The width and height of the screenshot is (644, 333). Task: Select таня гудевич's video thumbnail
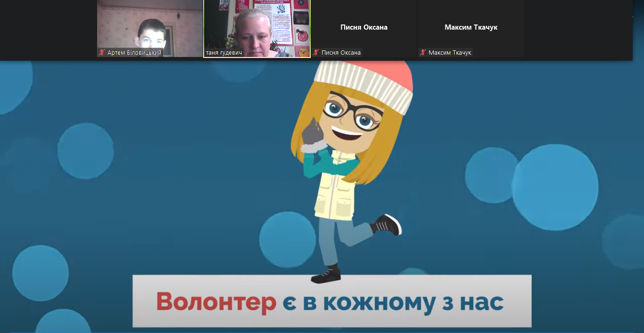[257, 29]
